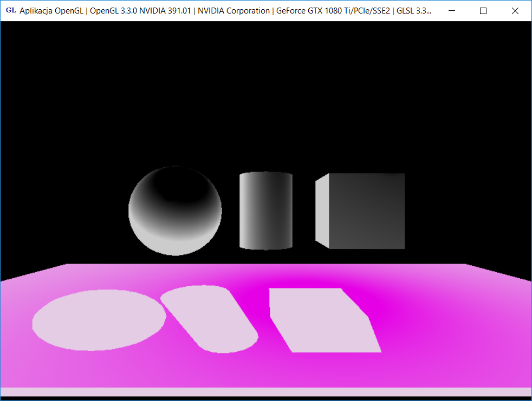532x401 pixels.
Task: Click the pale strip along the floor's bottom edge
Action: coord(265,392)
